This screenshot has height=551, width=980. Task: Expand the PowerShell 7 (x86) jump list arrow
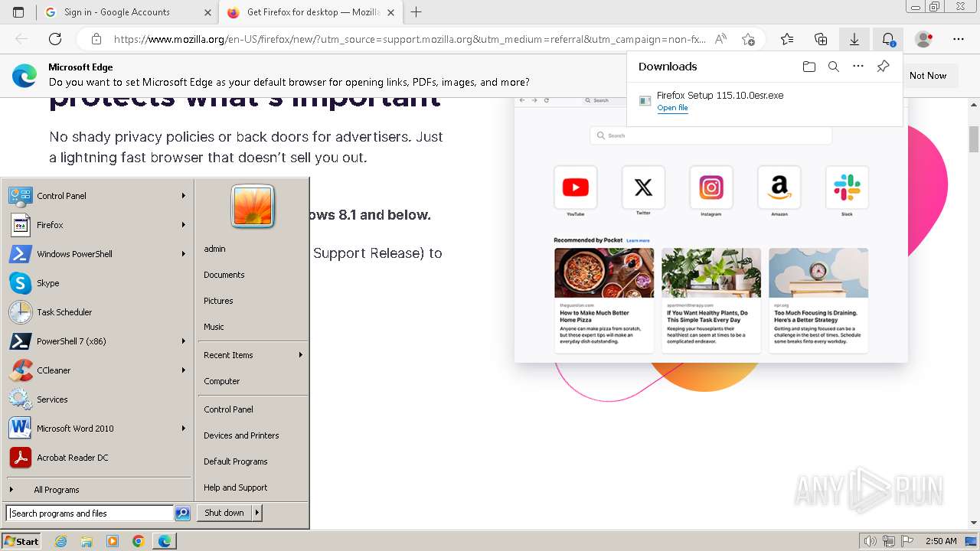pos(184,341)
